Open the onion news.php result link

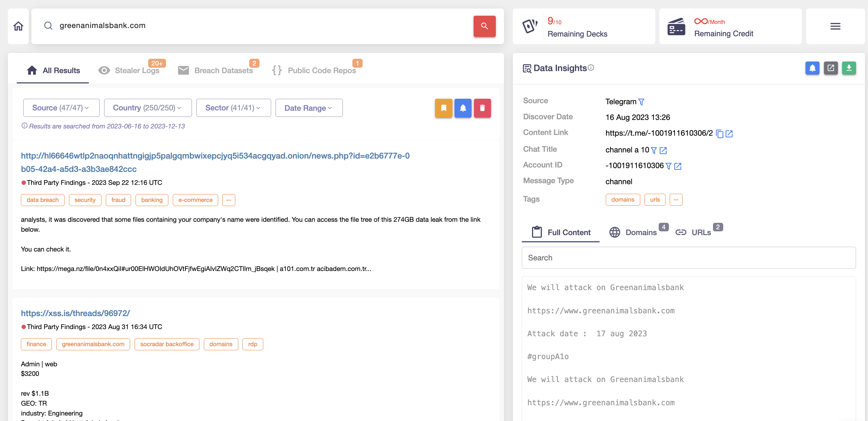pyautogui.click(x=215, y=162)
